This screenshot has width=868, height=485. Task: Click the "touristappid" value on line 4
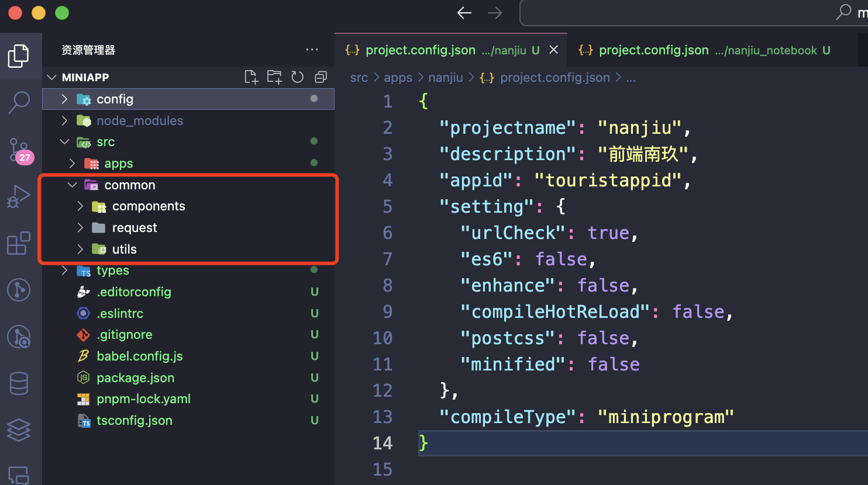(608, 180)
